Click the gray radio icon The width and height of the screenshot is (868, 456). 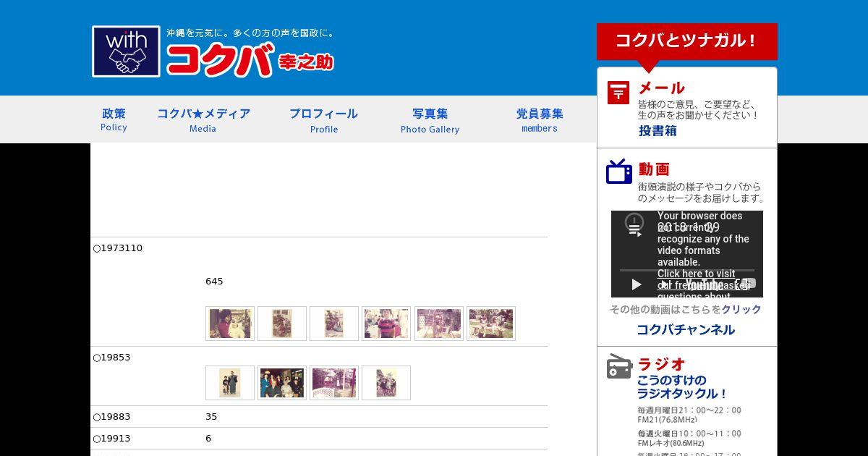tap(619, 366)
